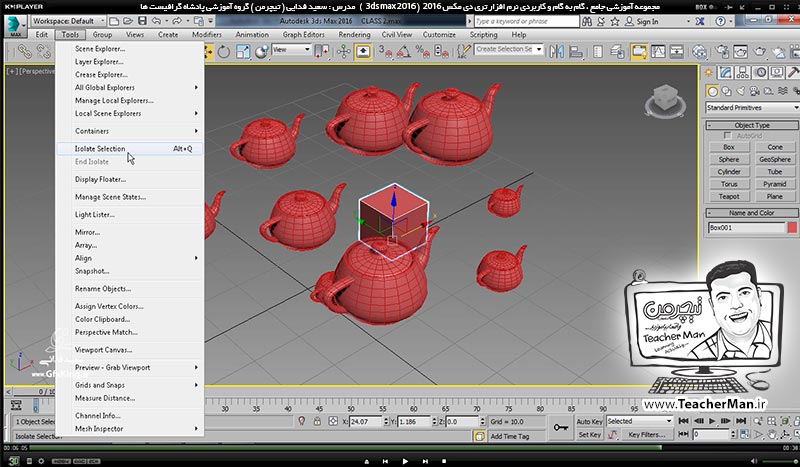
Task: Collapse the Object Type rollout
Action: [x=752, y=125]
